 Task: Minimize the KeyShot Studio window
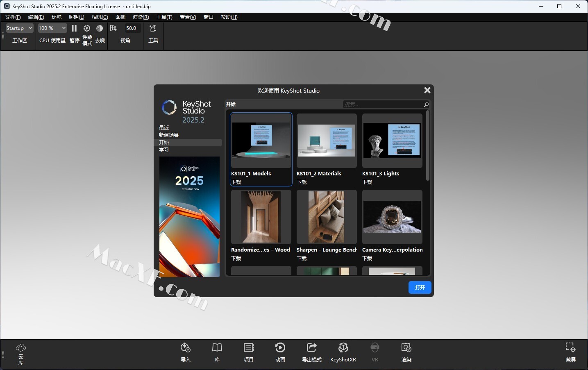[x=540, y=6]
